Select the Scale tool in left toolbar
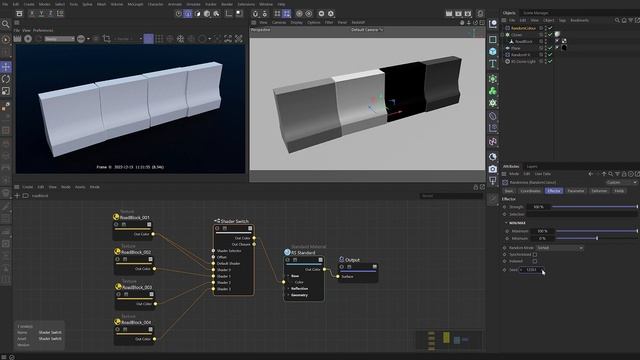The width and height of the screenshot is (640, 360). click(x=6, y=91)
